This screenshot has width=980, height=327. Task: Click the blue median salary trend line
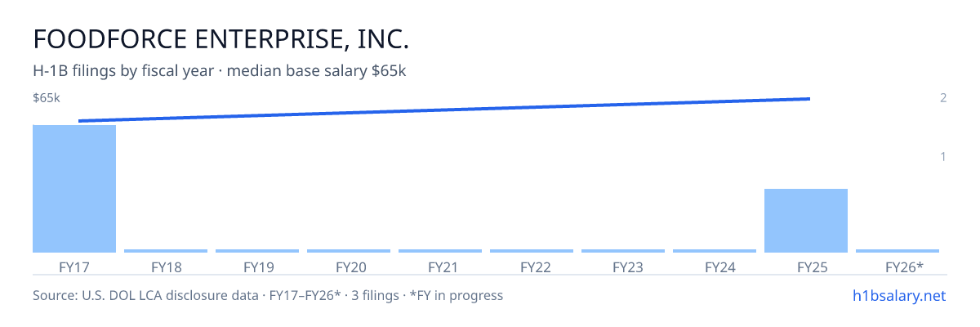tap(444, 110)
